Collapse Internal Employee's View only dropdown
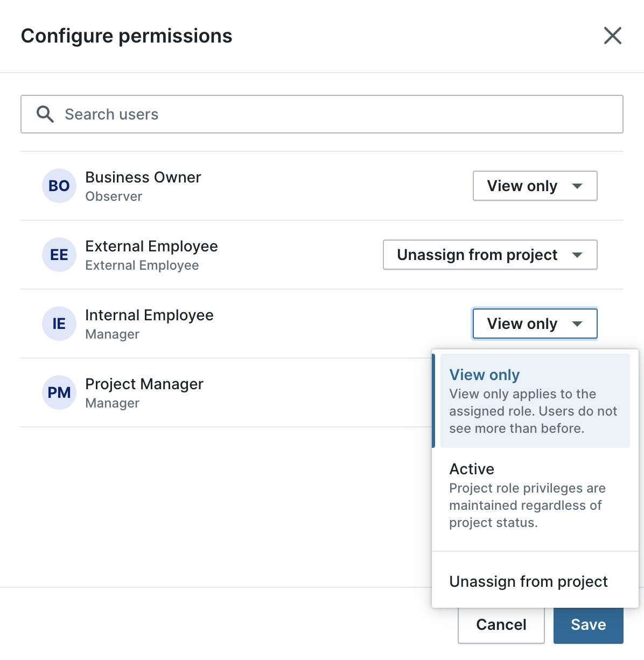644x660 pixels. pos(535,324)
